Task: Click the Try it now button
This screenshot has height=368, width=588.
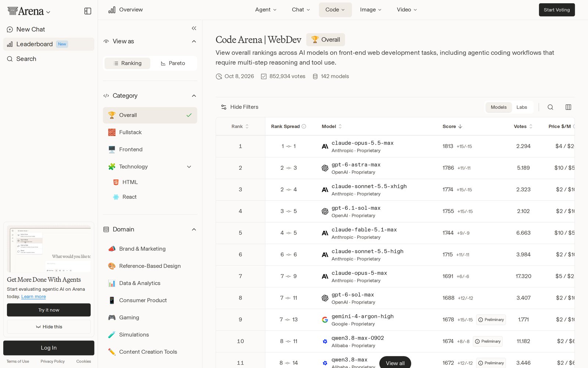Action: pyautogui.click(x=49, y=310)
